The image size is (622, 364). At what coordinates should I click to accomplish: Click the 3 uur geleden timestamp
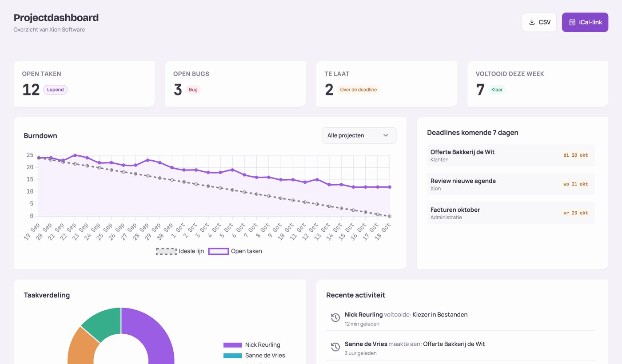click(361, 353)
